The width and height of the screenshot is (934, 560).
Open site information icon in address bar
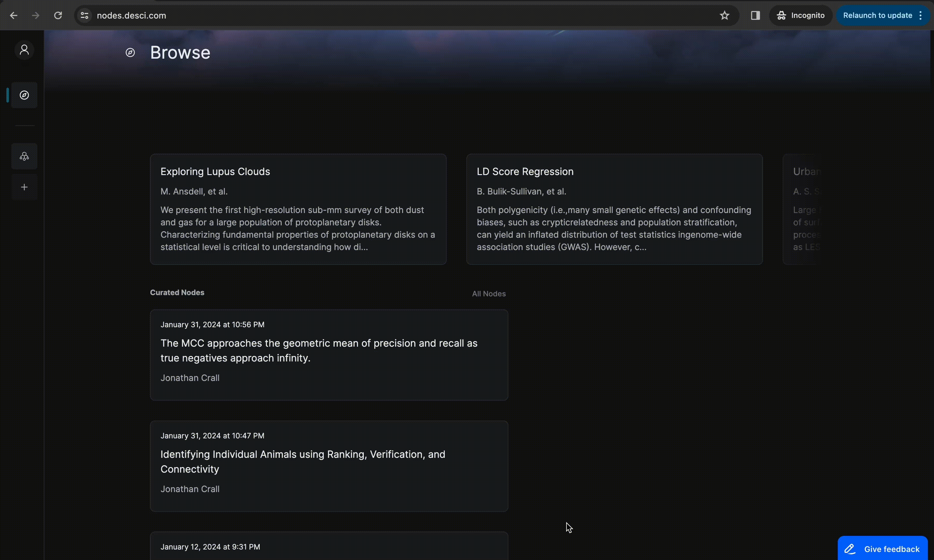(84, 16)
